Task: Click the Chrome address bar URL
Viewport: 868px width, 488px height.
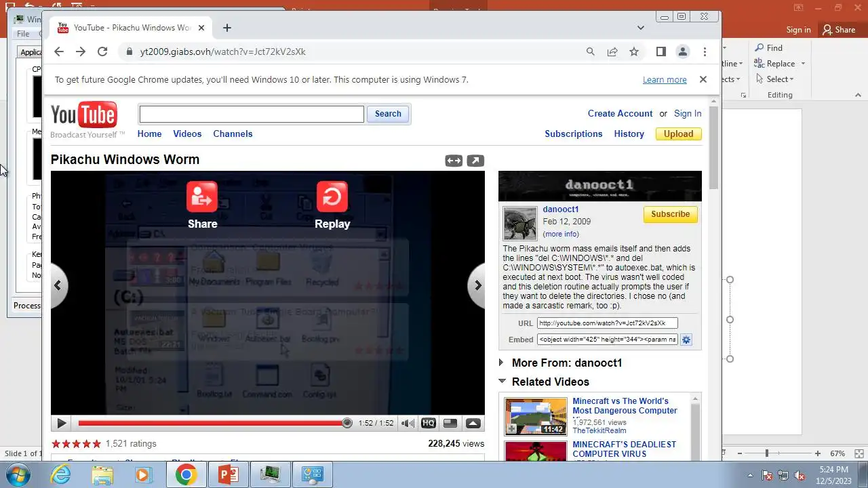Action: 222,52
